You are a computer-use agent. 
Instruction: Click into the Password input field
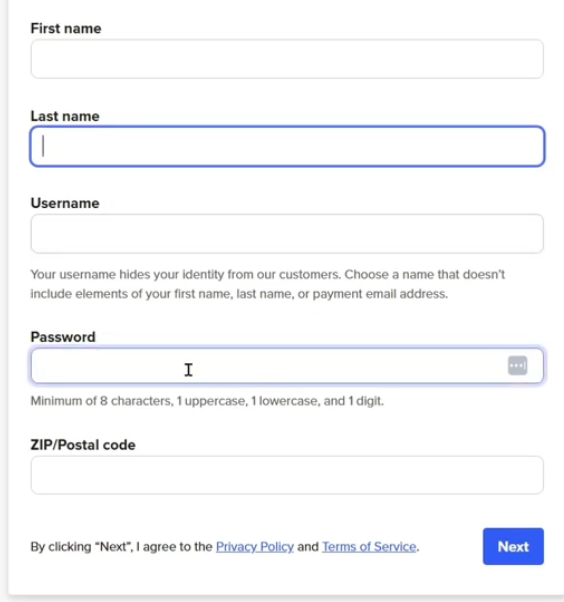(287, 366)
